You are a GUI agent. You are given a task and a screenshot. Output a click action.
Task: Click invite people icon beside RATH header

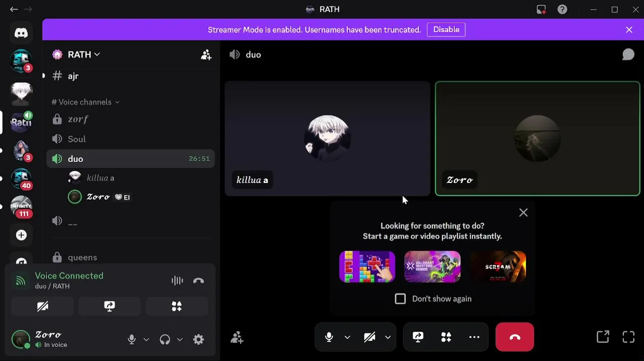[206, 55]
